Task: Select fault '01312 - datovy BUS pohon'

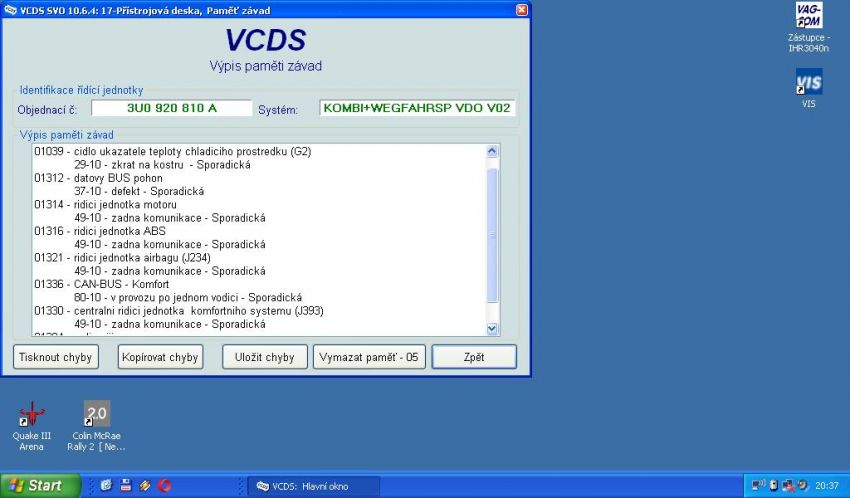Action: pyautogui.click(x=98, y=178)
